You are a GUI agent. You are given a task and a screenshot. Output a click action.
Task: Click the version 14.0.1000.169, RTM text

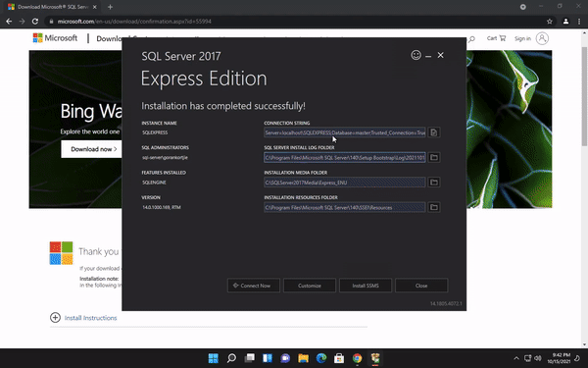(162, 207)
